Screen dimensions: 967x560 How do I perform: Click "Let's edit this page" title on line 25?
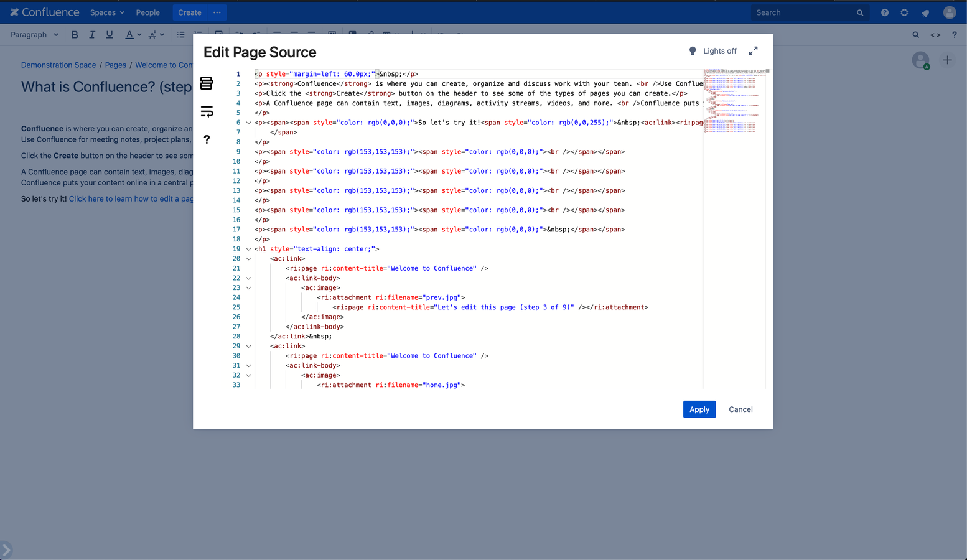click(504, 307)
